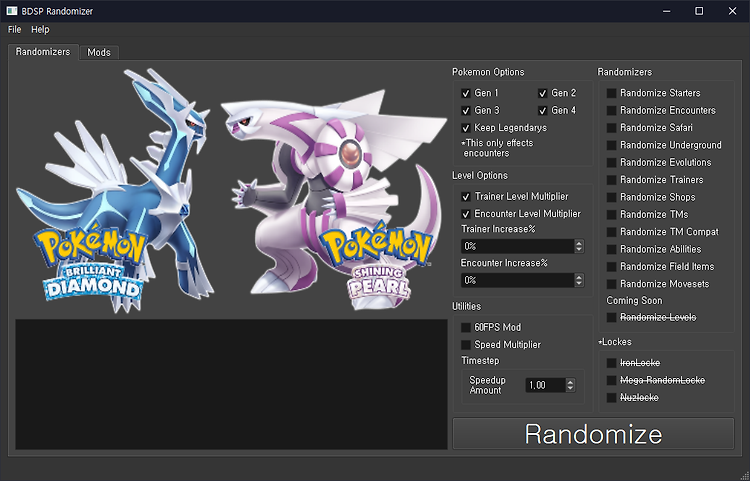Uncheck the Gen 2 checkbox
Image resolution: width=750 pixels, height=481 pixels.
542,93
